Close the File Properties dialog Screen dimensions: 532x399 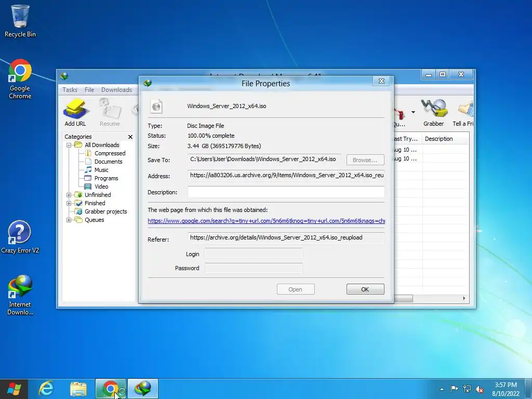pos(381,81)
